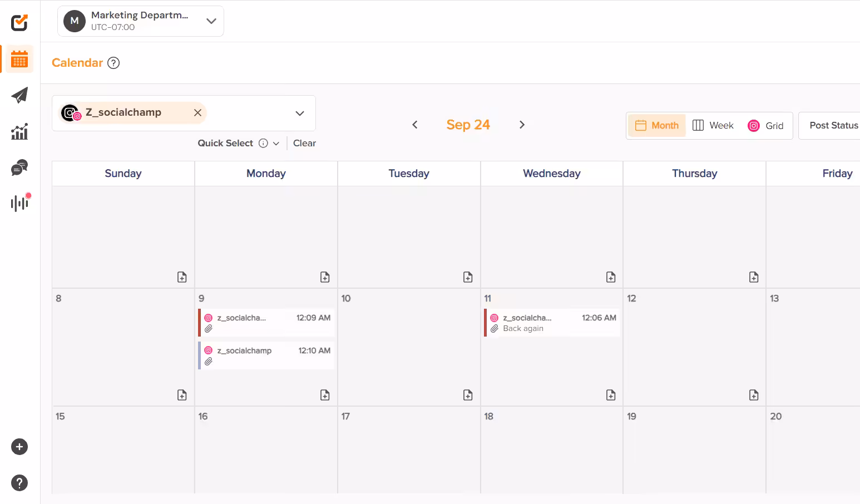
Task: Add a post on first-row Monday cell
Action: pyautogui.click(x=325, y=277)
